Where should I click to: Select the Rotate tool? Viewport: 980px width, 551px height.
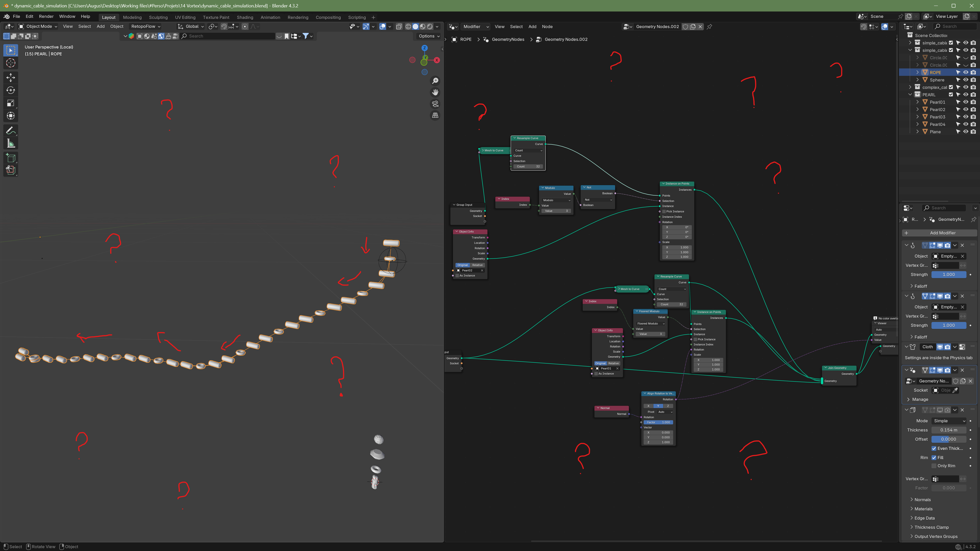[11, 90]
